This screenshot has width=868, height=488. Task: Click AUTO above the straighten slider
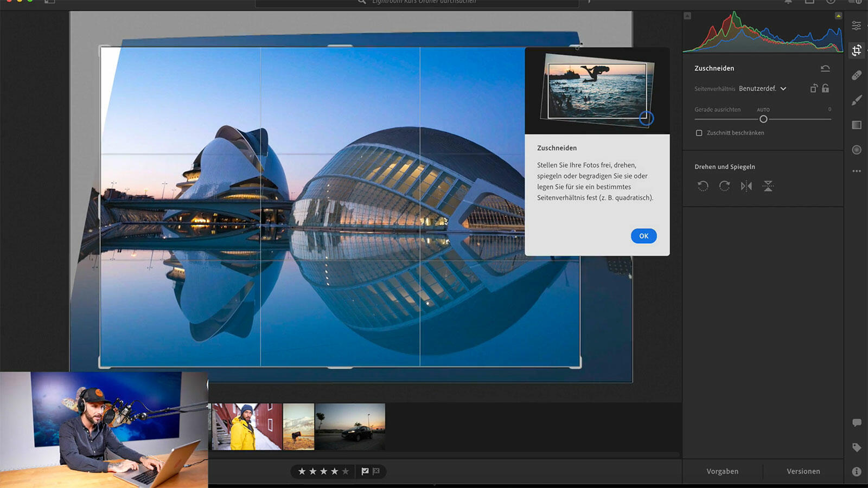(763, 110)
